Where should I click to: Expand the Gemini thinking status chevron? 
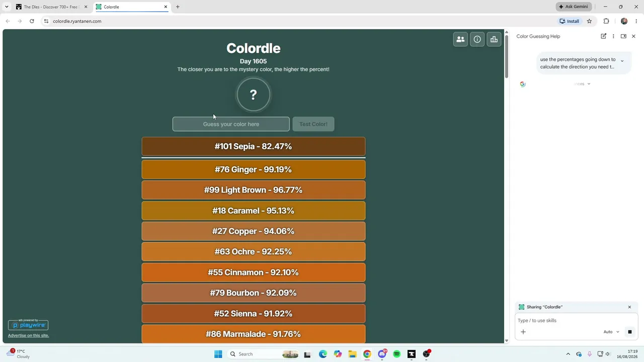[589, 84]
